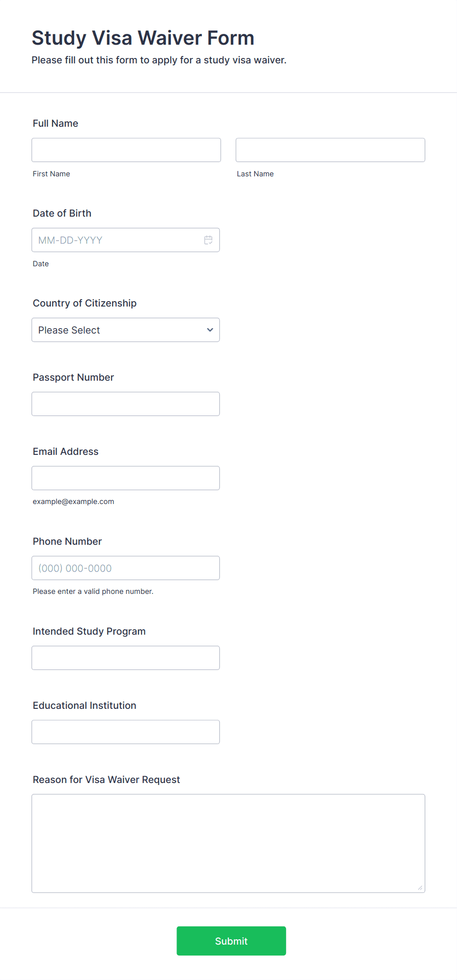Click the Intended Study Program input
Screen dimensions: 457x980
[x=125, y=658]
